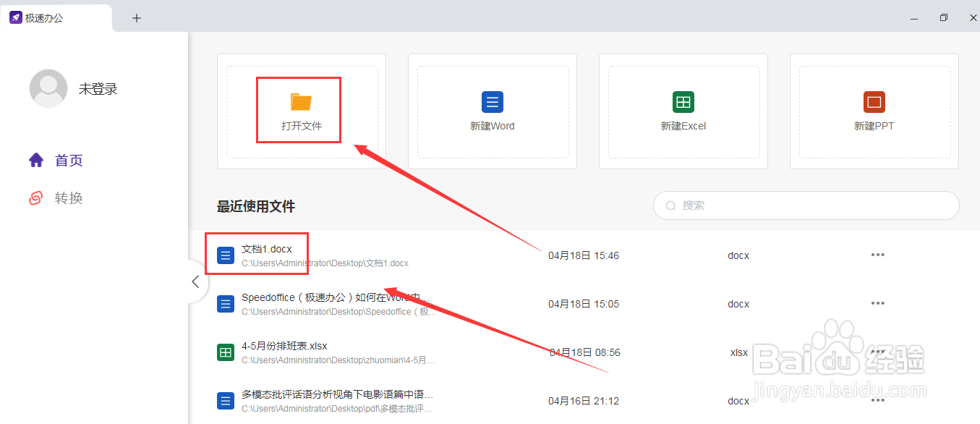Screen dimensions: 980x424
Task: Open the more options menu for 4-5月份排班表.xlsx
Action: [x=877, y=352]
